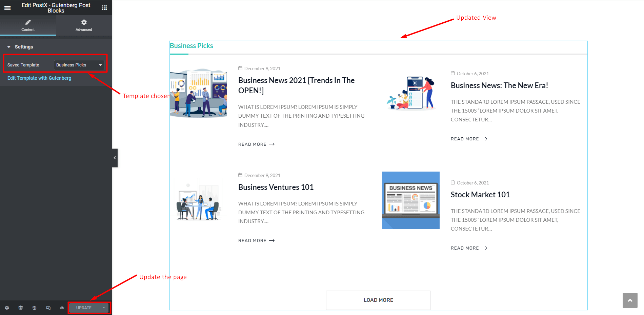This screenshot has height=315, width=644.
Task: Open the Elementor hamburger menu
Action: (7, 8)
